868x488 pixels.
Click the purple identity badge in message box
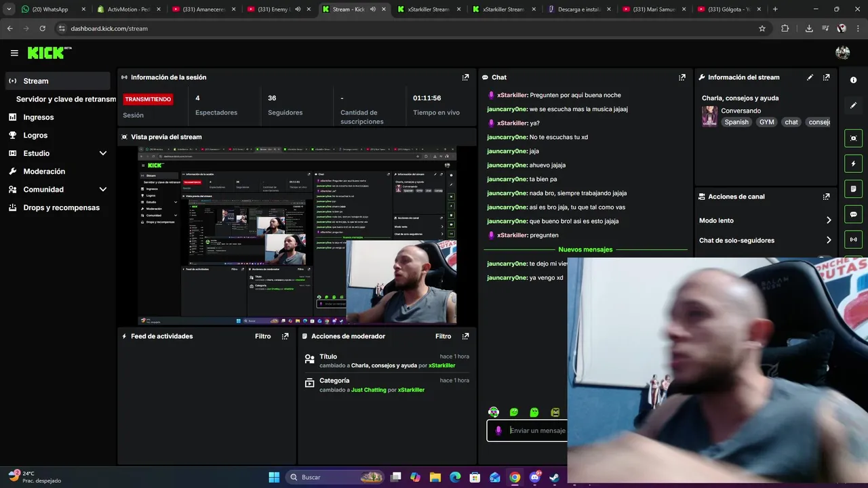(x=498, y=430)
